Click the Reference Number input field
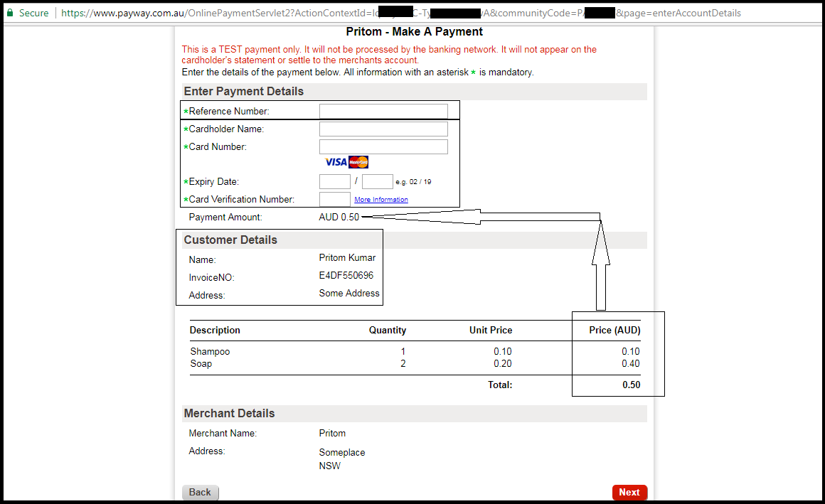The image size is (825, 504). point(383,111)
